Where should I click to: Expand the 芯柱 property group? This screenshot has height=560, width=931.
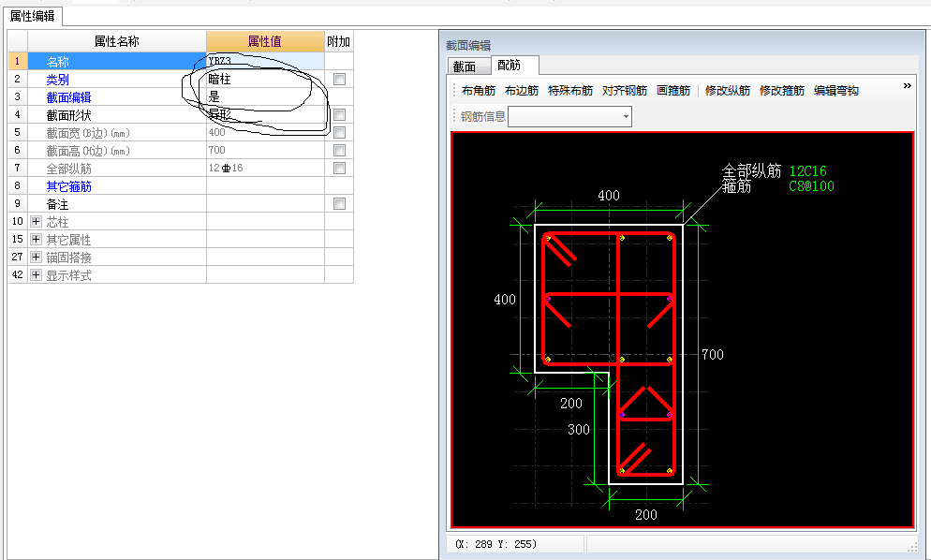(x=37, y=222)
